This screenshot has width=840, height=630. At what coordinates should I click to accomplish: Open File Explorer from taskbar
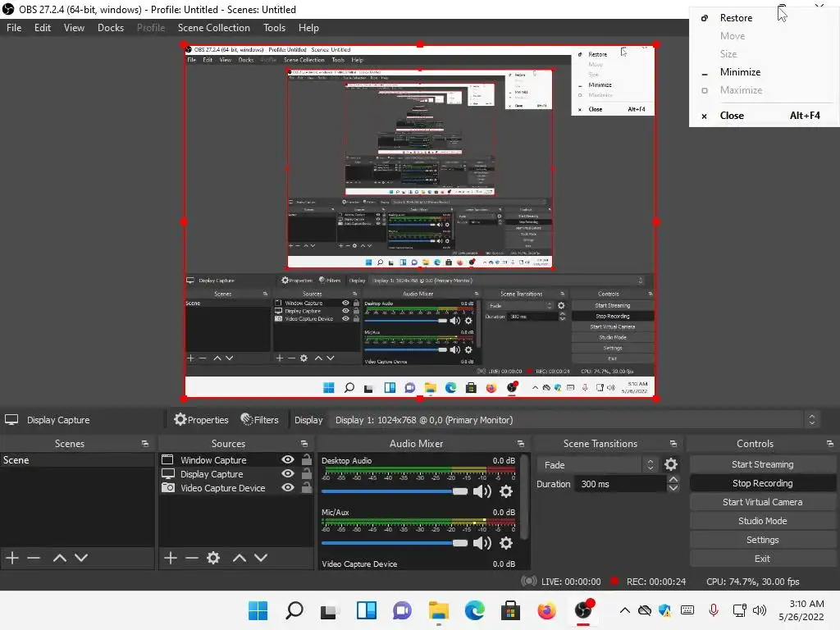[439, 610]
